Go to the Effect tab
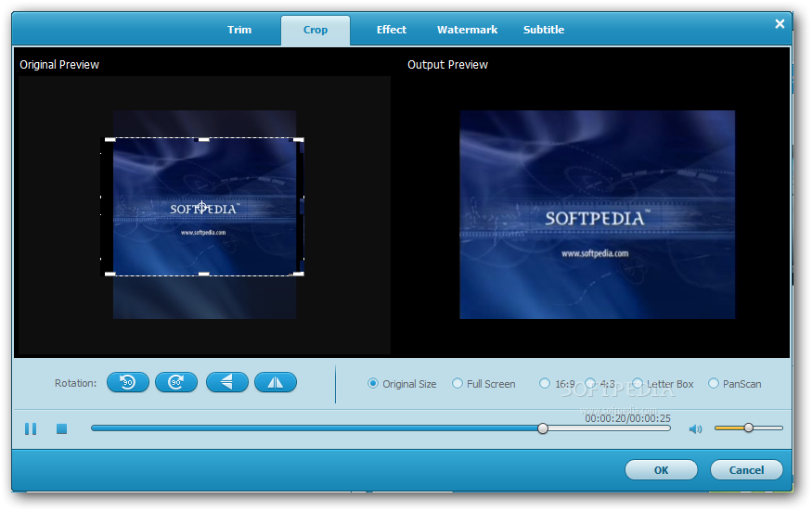 click(392, 30)
